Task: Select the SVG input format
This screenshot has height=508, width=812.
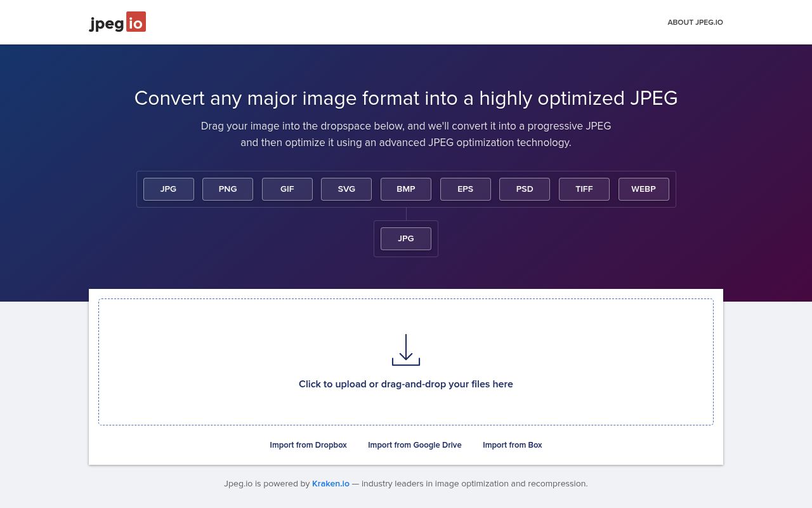Action: tap(346, 189)
